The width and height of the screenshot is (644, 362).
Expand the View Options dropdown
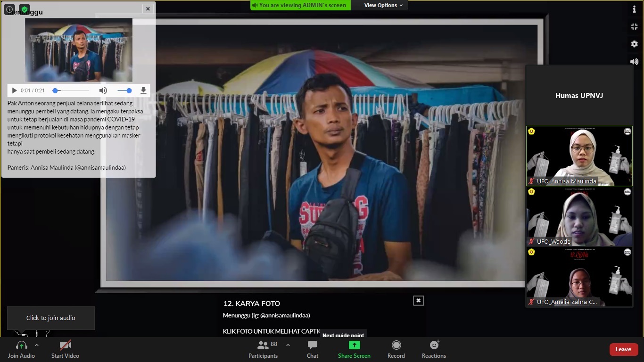coord(383,5)
